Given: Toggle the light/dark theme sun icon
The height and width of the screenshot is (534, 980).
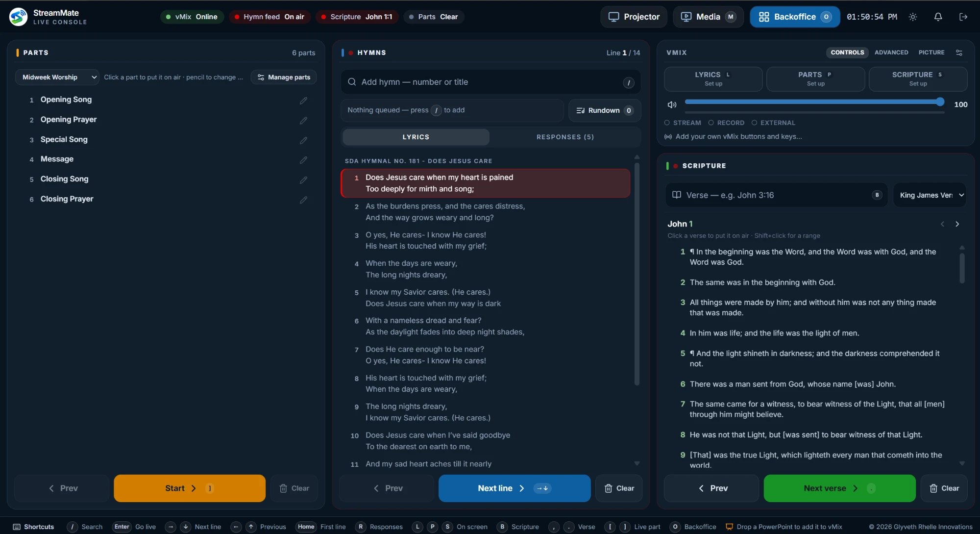Looking at the screenshot, I should (913, 17).
